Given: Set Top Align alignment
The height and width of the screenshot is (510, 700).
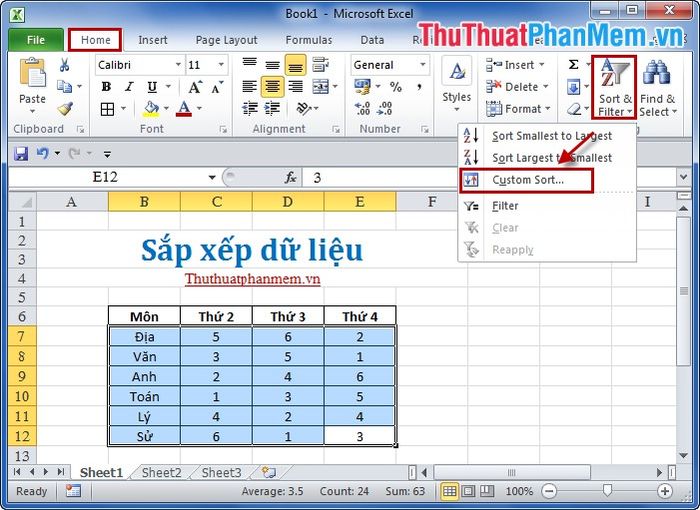Looking at the screenshot, I should point(250,64).
